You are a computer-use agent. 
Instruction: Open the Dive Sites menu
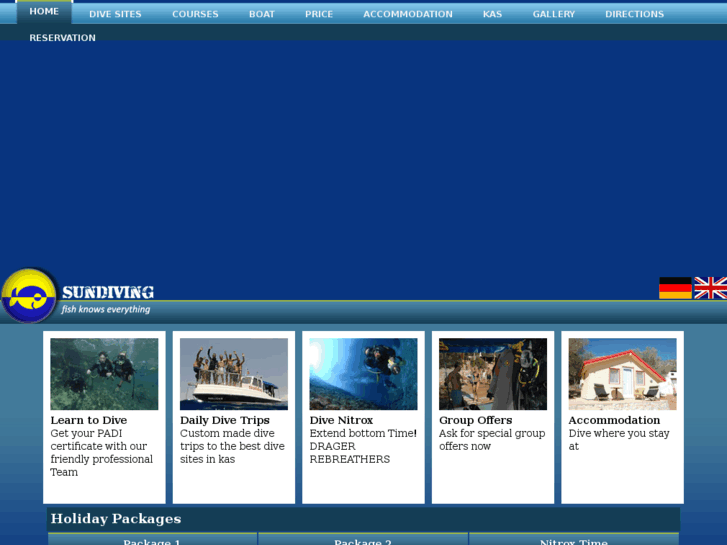point(115,14)
